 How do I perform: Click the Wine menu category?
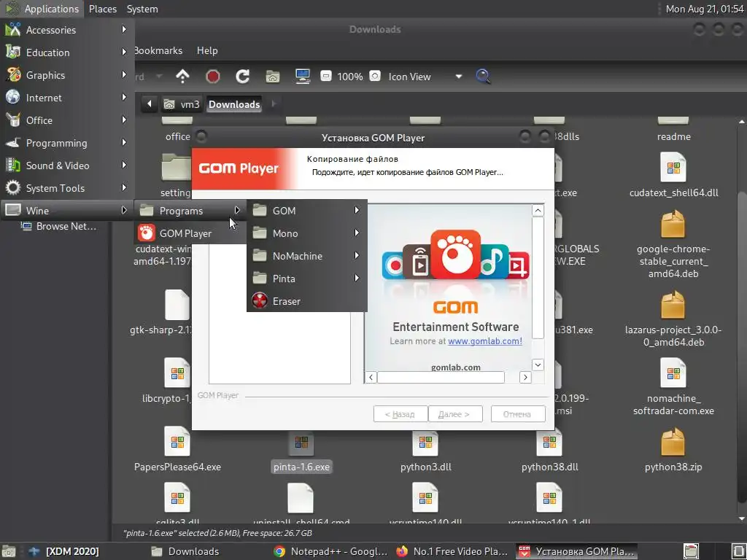tap(66, 211)
